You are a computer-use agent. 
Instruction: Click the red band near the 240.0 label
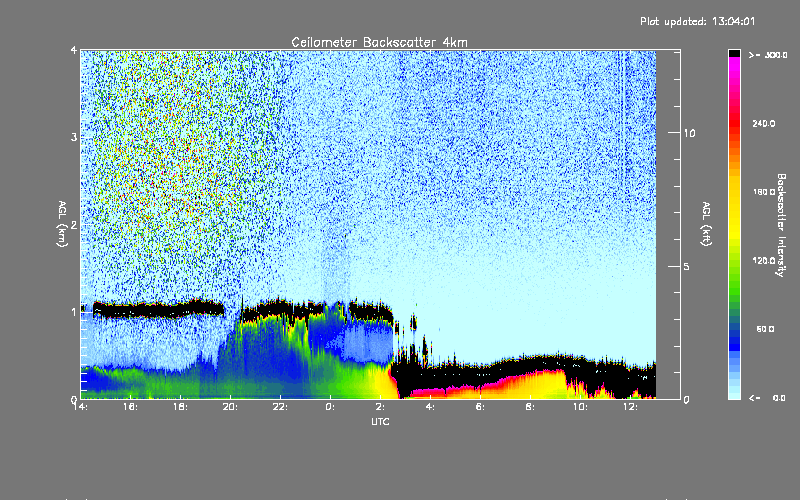(734, 123)
